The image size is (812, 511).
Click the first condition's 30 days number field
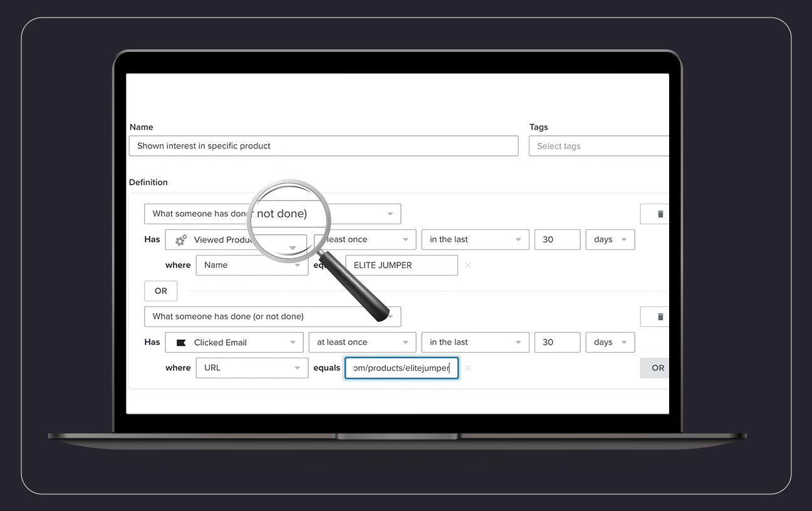[x=557, y=240]
